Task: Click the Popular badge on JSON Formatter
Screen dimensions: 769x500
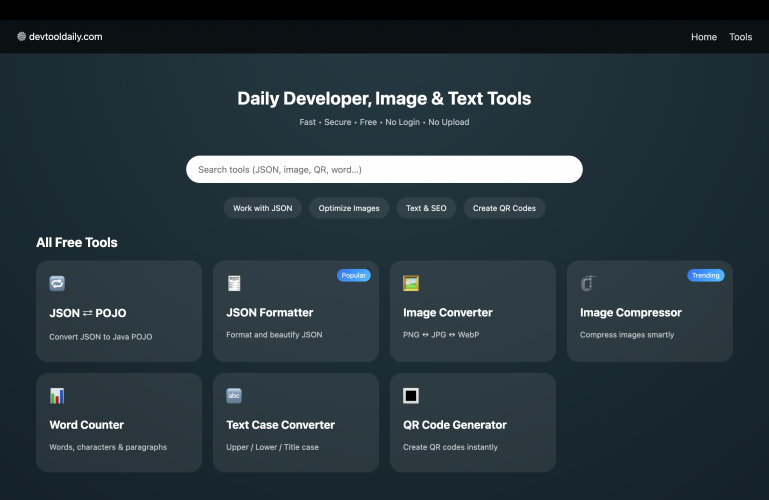Action: point(354,275)
